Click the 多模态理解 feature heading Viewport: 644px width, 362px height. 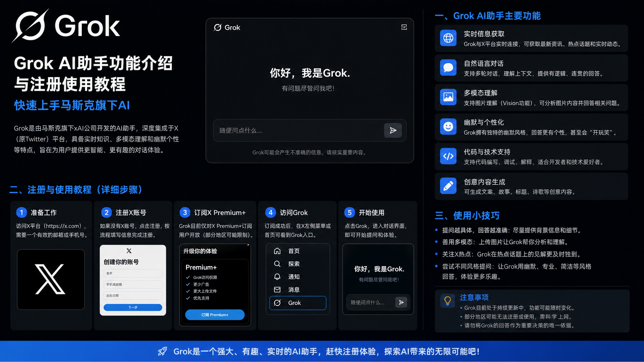(x=480, y=93)
